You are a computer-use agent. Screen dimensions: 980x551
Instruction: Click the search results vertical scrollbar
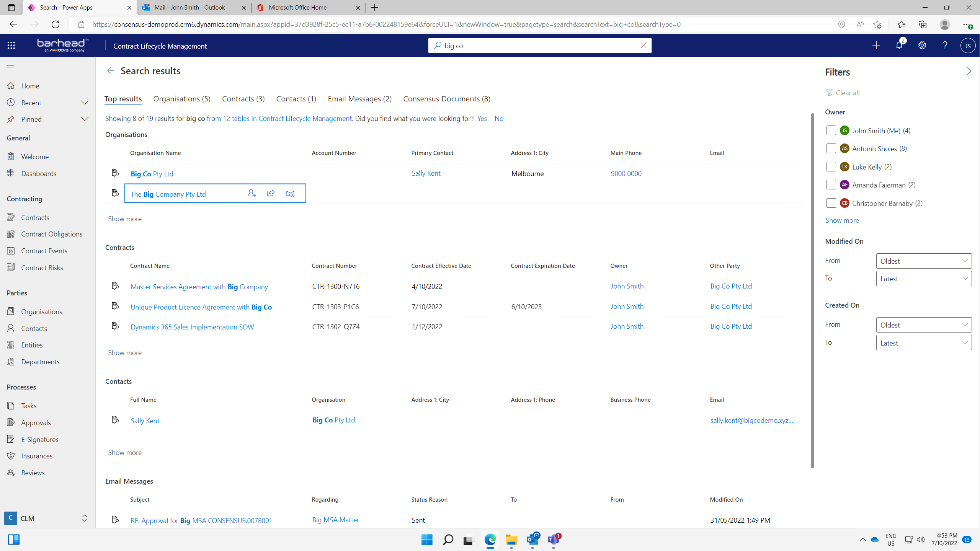[x=812, y=291]
